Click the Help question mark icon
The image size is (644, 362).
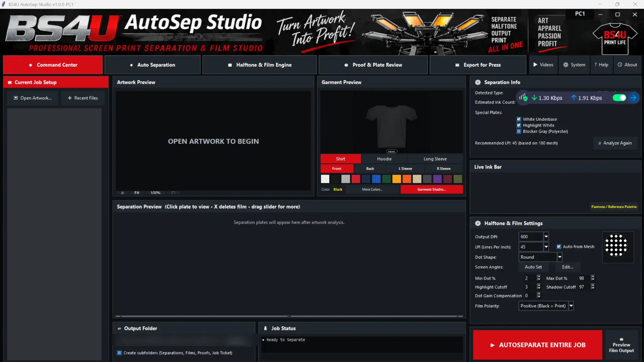click(x=596, y=65)
